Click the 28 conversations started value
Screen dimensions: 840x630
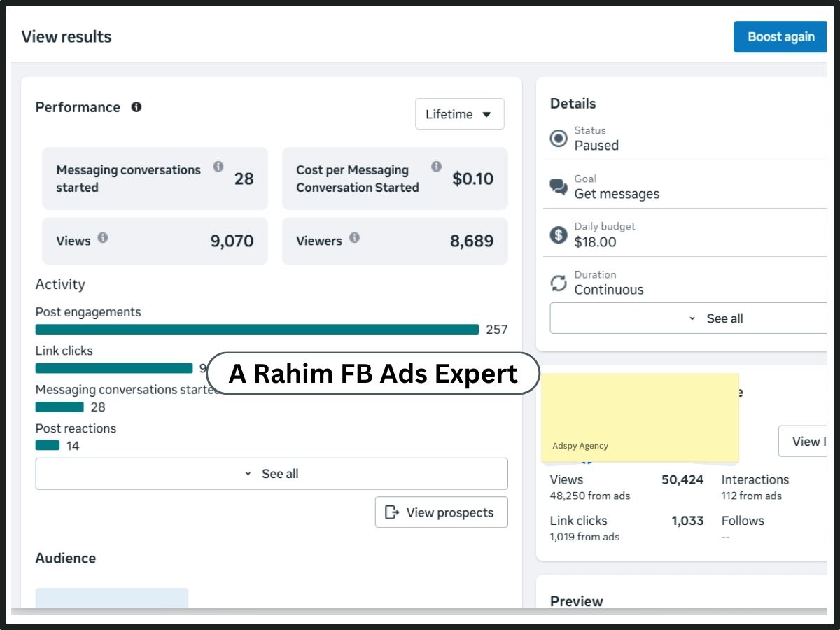click(x=244, y=178)
